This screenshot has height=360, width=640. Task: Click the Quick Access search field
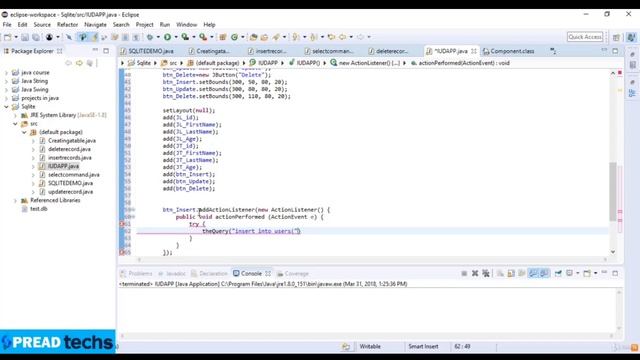point(585,37)
